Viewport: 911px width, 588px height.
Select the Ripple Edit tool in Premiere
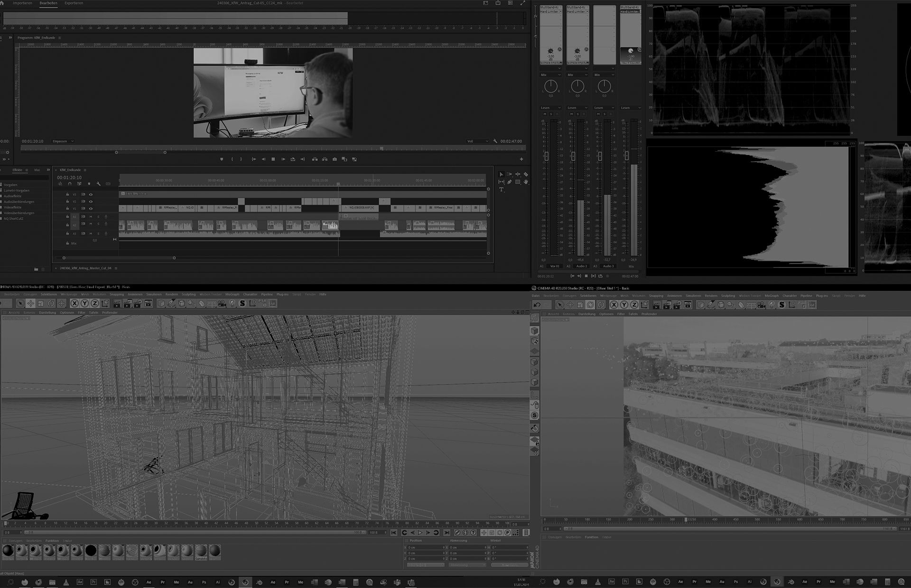tap(518, 175)
